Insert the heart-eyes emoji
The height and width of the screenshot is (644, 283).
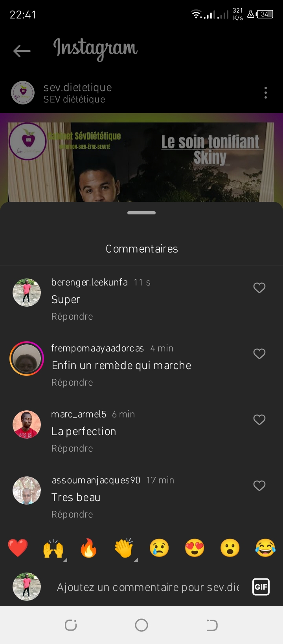(x=195, y=548)
